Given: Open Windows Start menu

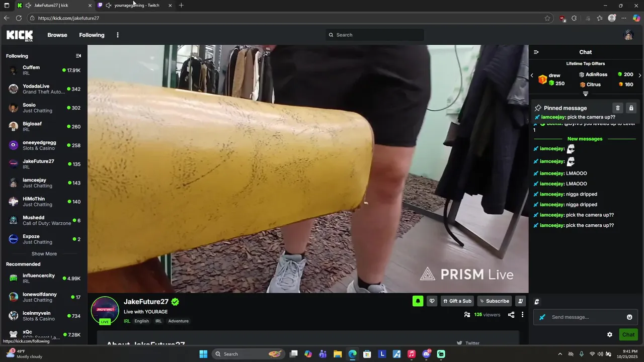Looking at the screenshot, I should (203, 354).
